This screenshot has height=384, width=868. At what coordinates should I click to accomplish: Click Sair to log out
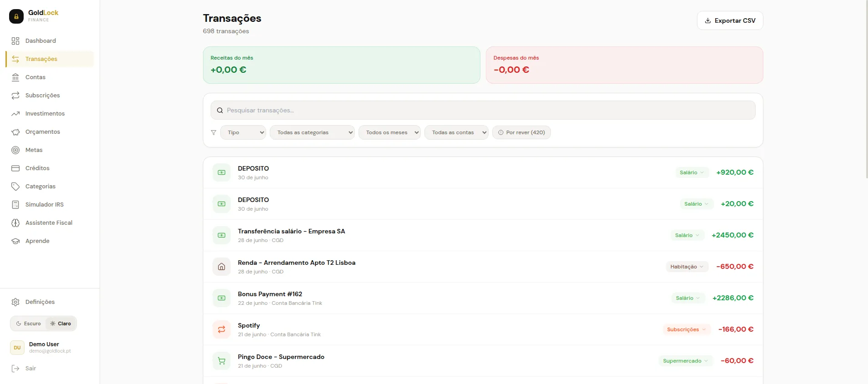(50, 369)
